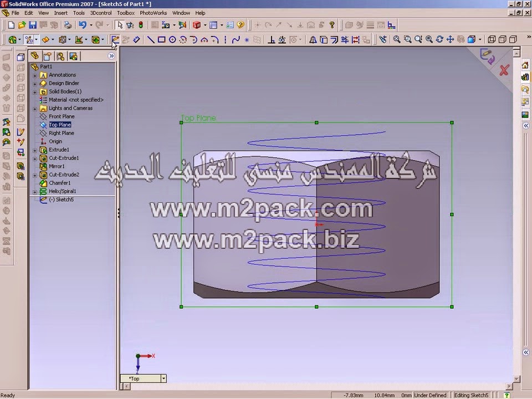Select the Line sketch tool

click(151, 40)
